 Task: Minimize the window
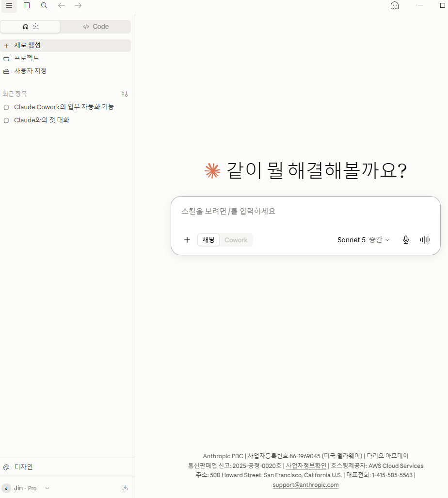tap(420, 5)
